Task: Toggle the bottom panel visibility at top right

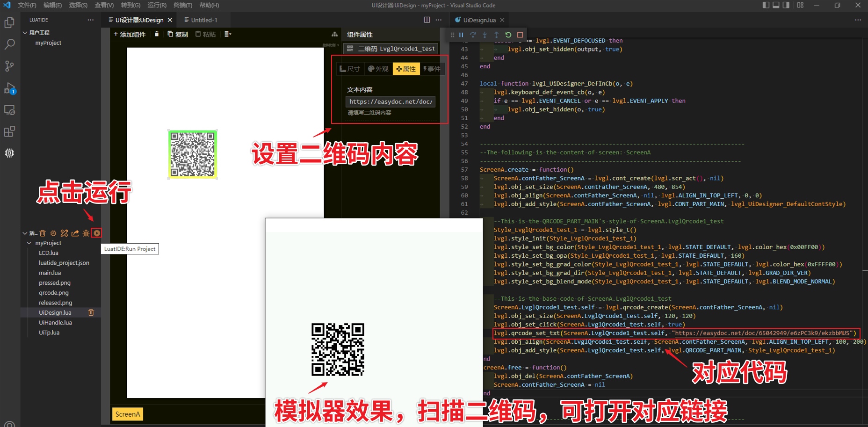Action: click(x=777, y=5)
